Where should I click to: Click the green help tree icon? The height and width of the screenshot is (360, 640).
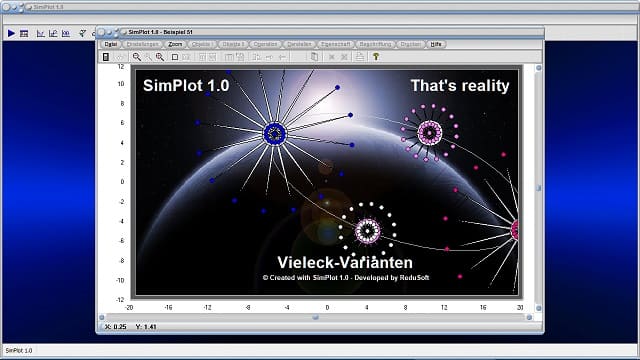(376, 57)
